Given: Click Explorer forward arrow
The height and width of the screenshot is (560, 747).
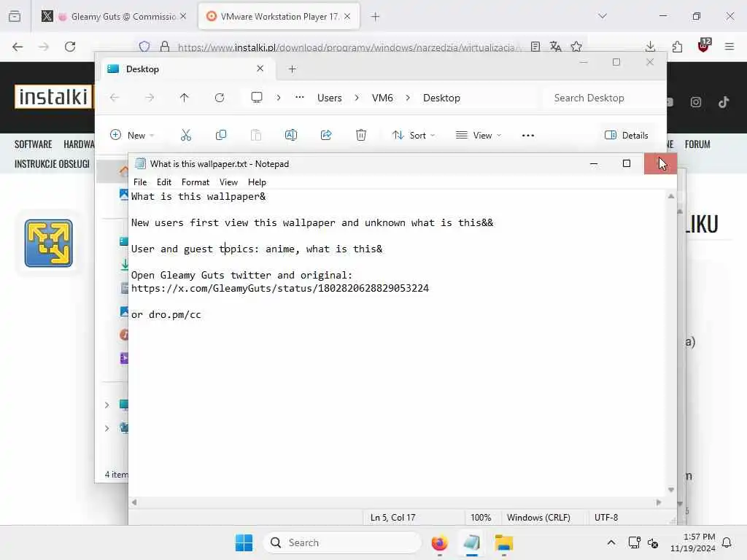Looking at the screenshot, I should 150,98.
